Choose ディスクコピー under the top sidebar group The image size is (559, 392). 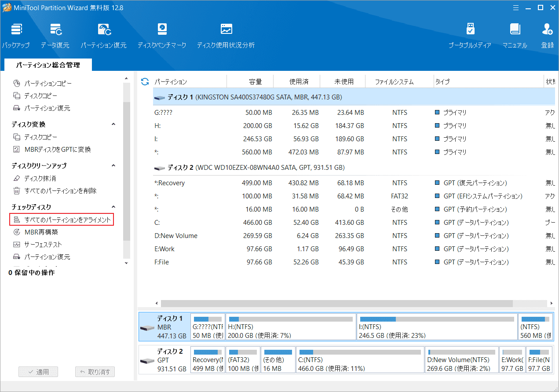[x=35, y=95]
